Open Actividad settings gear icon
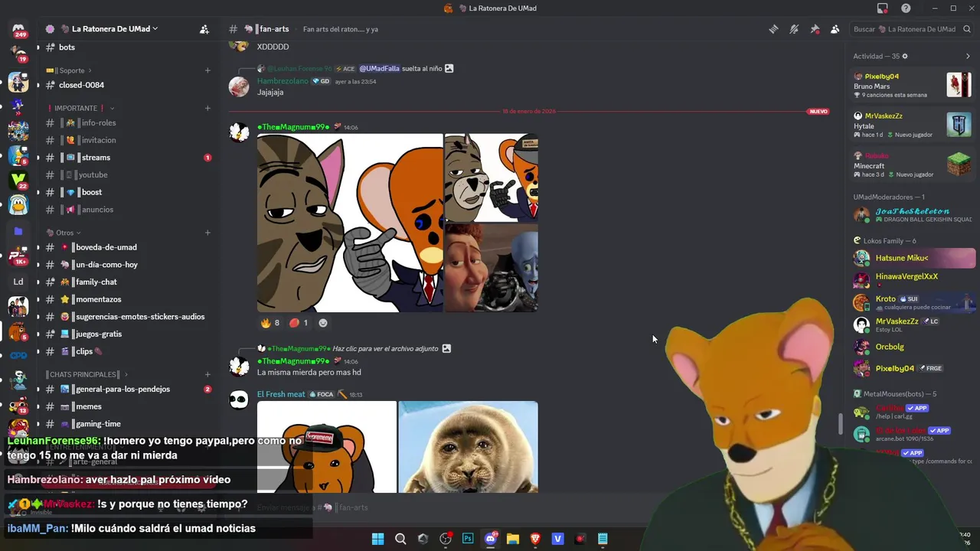 tap(905, 56)
